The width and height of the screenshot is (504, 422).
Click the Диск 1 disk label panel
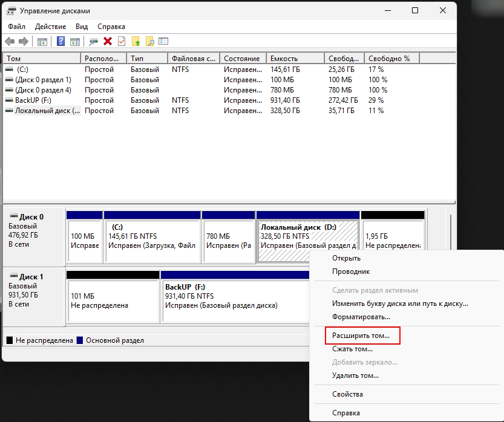tap(34, 297)
